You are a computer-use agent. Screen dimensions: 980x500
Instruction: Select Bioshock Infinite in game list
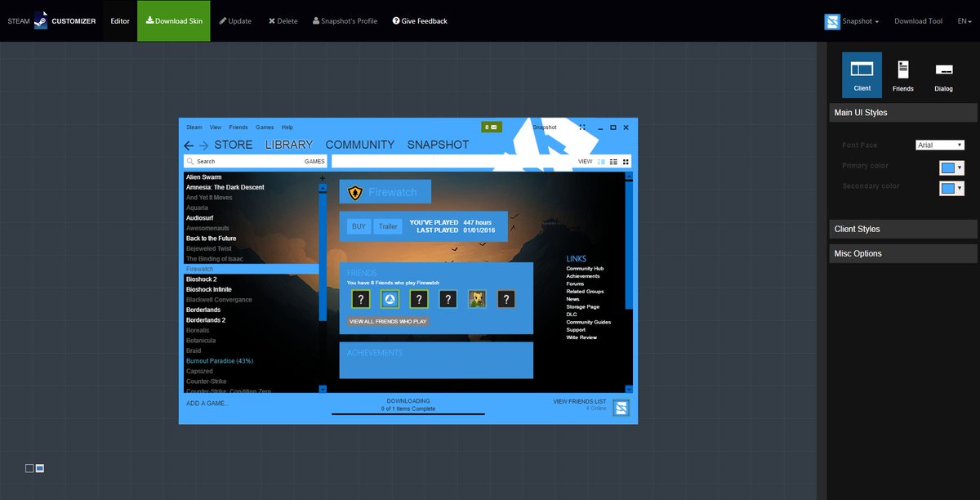click(x=208, y=289)
